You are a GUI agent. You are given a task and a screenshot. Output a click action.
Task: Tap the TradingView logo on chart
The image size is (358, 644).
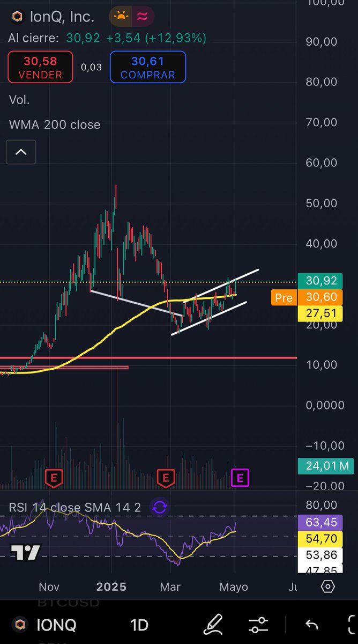pos(25,552)
